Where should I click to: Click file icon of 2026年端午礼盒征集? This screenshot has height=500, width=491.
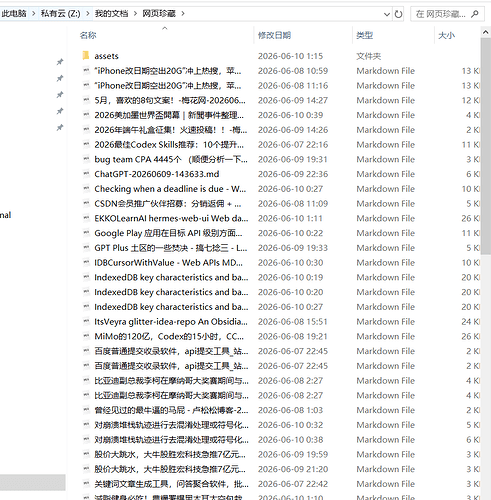click(x=86, y=129)
